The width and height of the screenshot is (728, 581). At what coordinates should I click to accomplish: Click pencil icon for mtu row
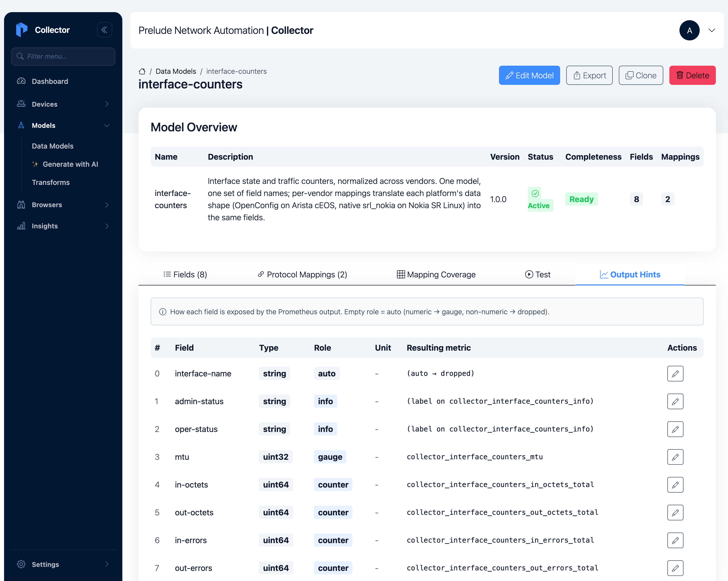point(675,457)
